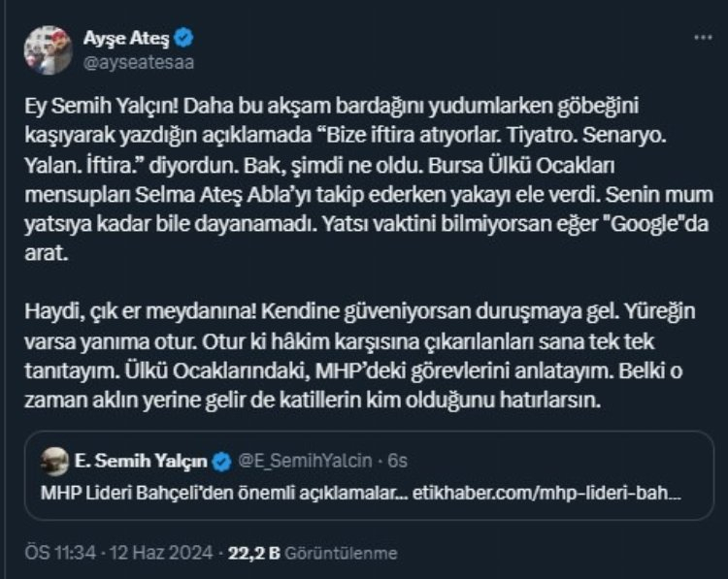Open the three-dot more options menu
Viewport: 728px width, 579px height.
(x=702, y=38)
